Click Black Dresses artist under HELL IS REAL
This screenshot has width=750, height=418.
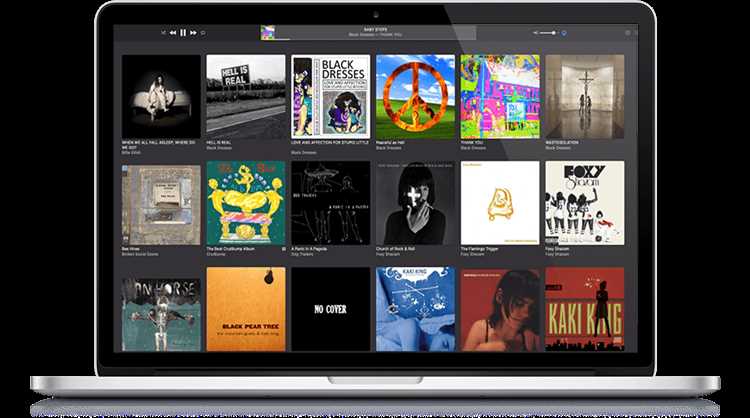[219, 148]
